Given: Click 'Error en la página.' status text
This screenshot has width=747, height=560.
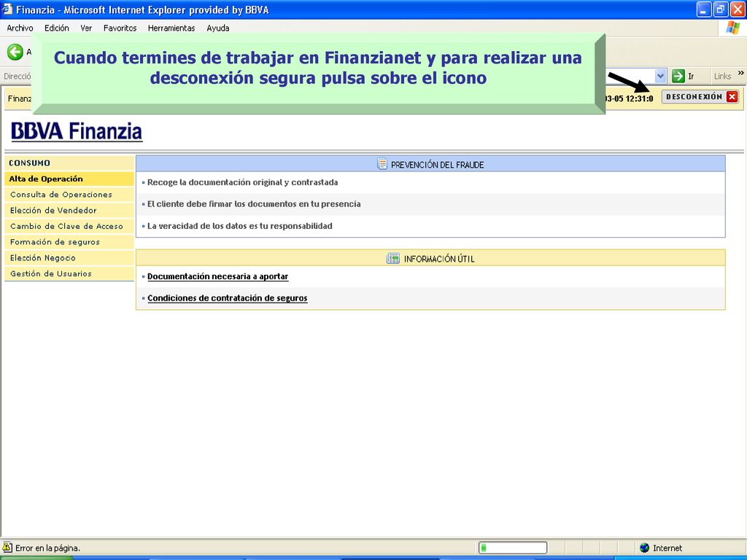Looking at the screenshot, I should 47,548.
